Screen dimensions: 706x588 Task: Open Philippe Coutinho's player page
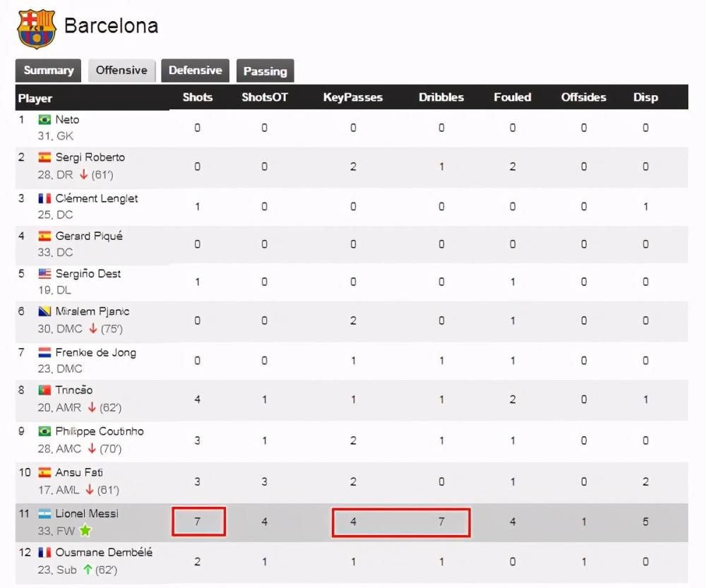tap(100, 431)
